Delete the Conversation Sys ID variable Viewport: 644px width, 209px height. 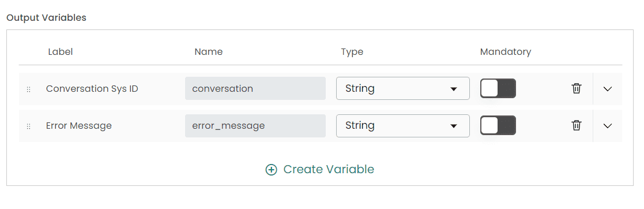pyautogui.click(x=576, y=88)
